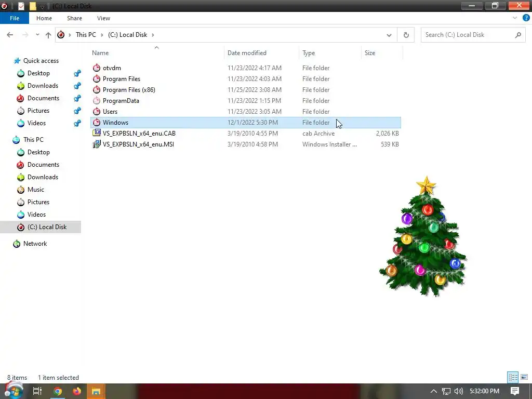Viewport: 532px width, 399px height.
Task: Click the Properties icon in title bar
Action: (x=21, y=6)
